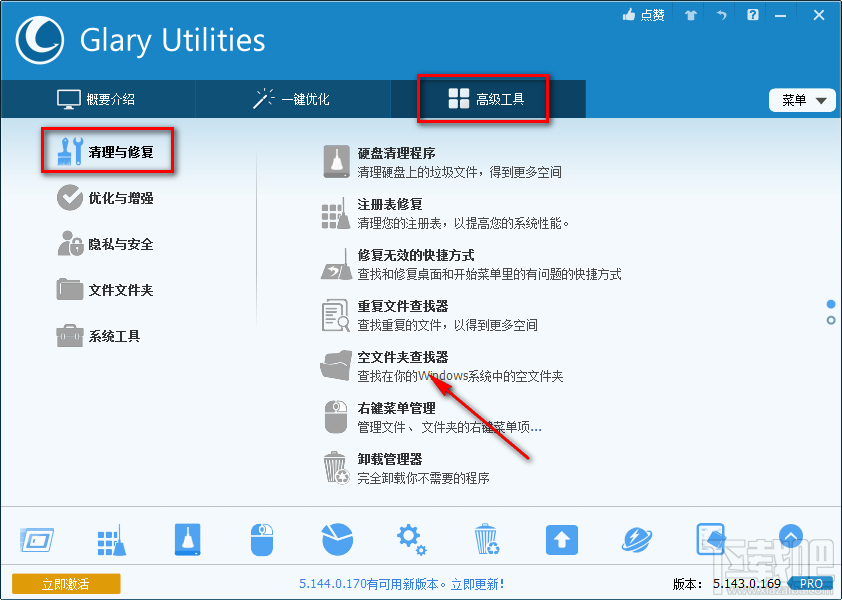
Task: Expand the blue chevron at bottom right
Action: [x=790, y=537]
